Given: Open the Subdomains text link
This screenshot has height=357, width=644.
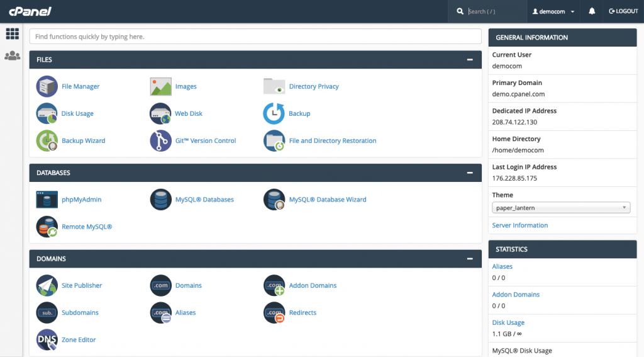Looking at the screenshot, I should (x=80, y=312).
